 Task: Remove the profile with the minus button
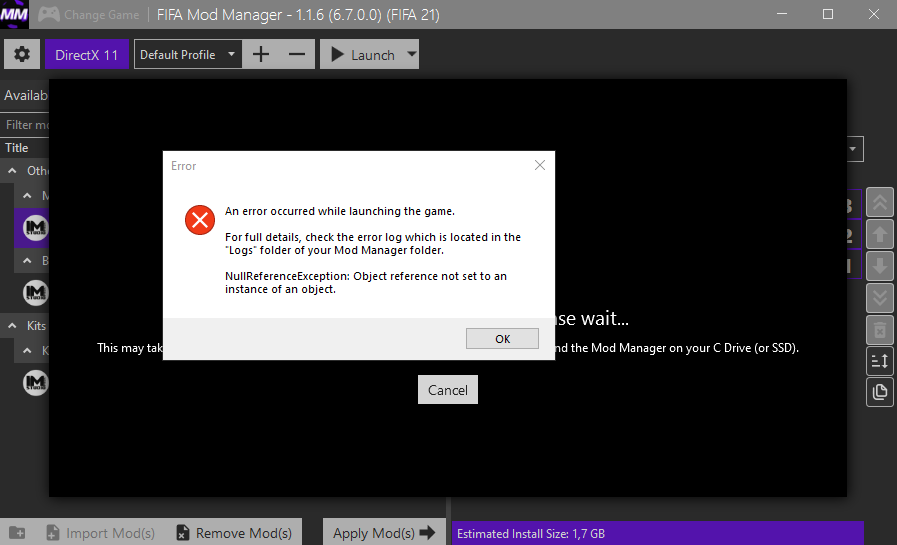click(297, 54)
